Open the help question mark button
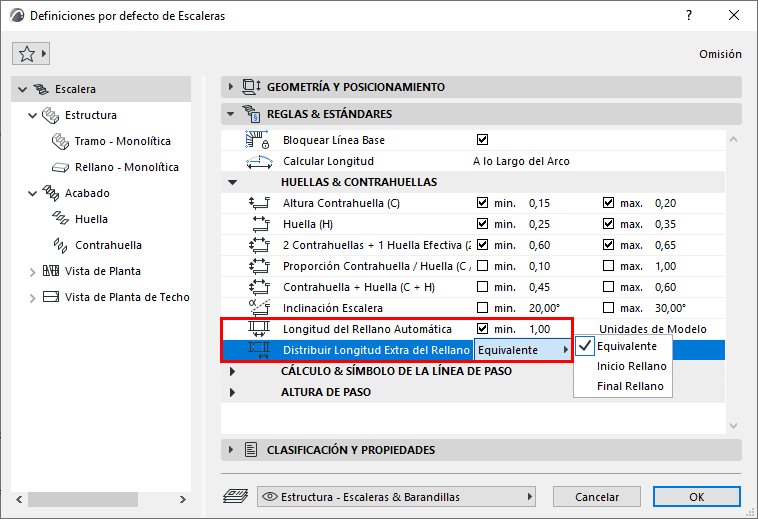The image size is (758, 519). pos(689,15)
